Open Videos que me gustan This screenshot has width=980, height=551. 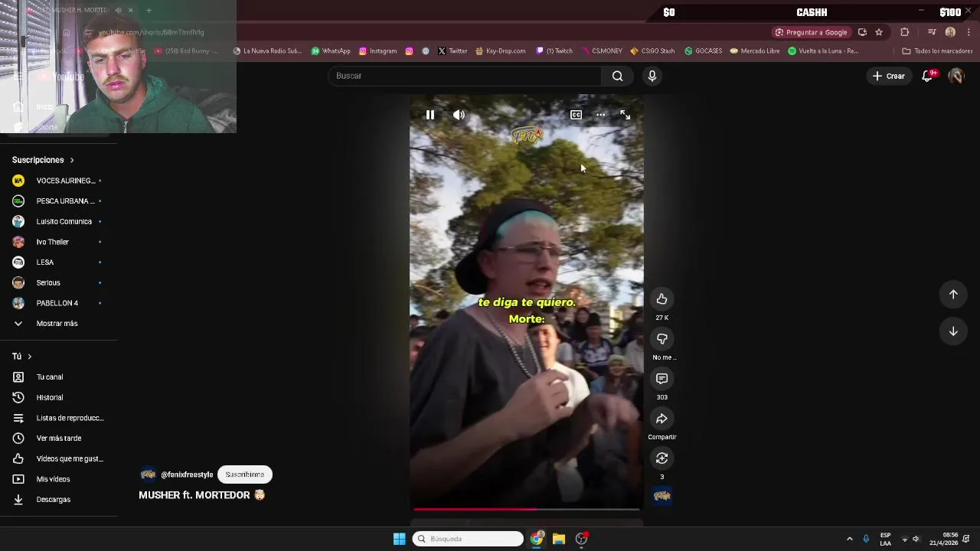58,459
